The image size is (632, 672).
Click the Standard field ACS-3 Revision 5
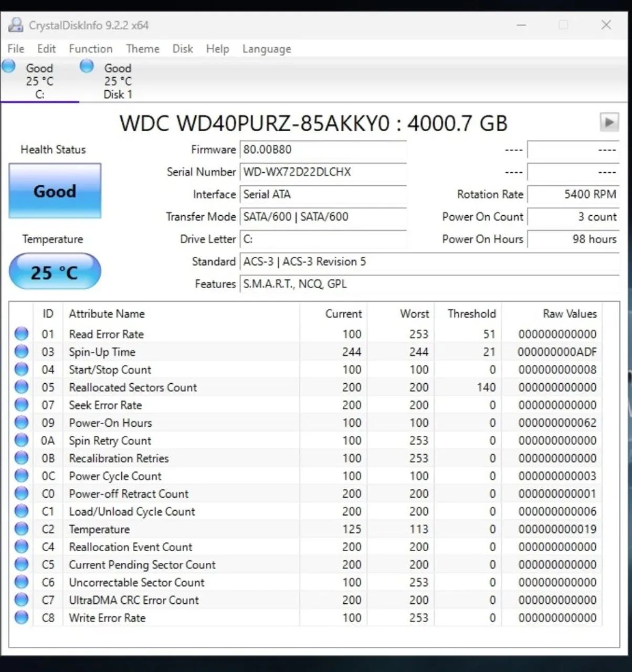[x=429, y=261]
